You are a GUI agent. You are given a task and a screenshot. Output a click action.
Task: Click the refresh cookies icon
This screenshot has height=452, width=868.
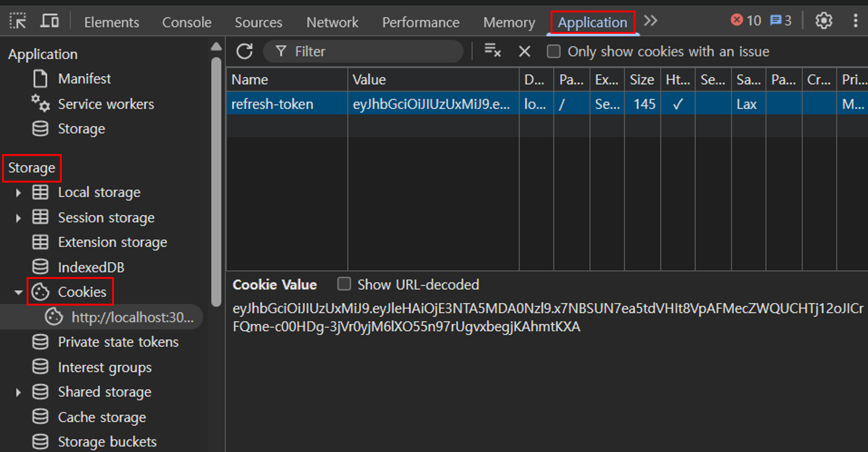[244, 51]
